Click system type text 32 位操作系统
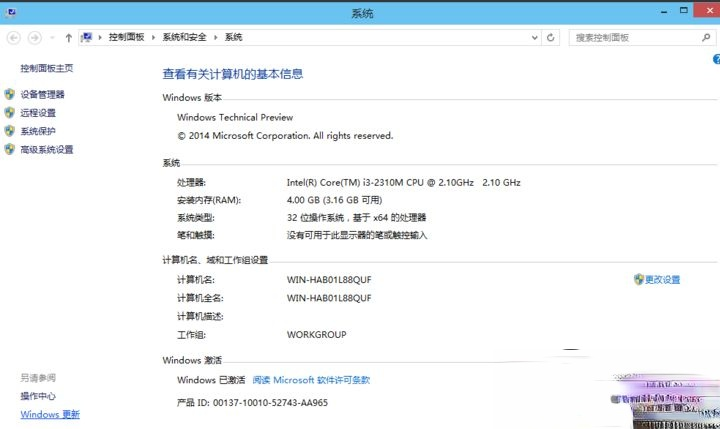 (357, 218)
